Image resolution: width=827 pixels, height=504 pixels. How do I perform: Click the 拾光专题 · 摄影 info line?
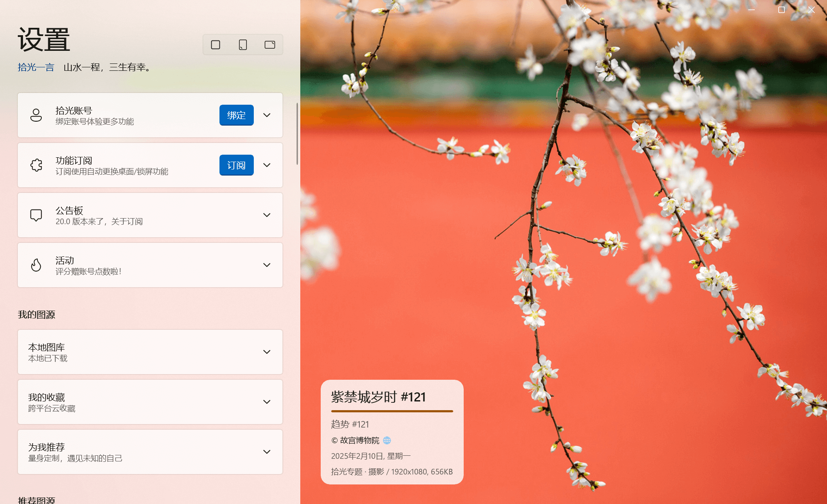pos(392,472)
